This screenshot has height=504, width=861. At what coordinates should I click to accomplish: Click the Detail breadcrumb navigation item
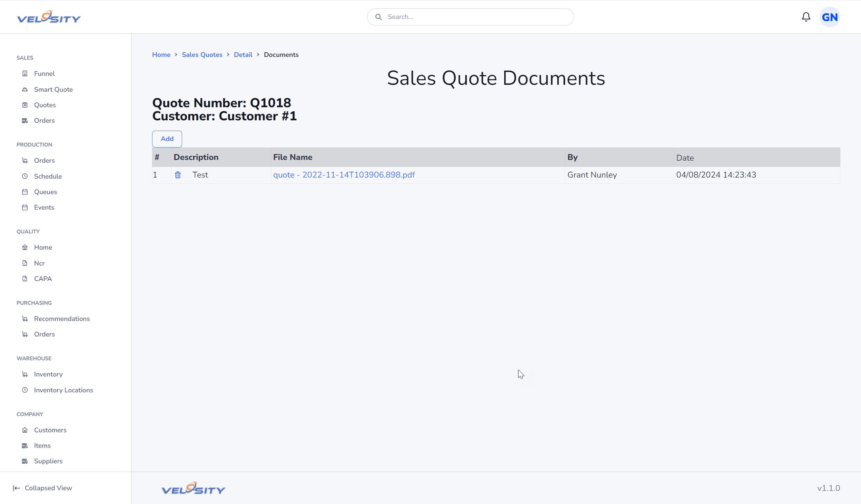click(x=243, y=54)
